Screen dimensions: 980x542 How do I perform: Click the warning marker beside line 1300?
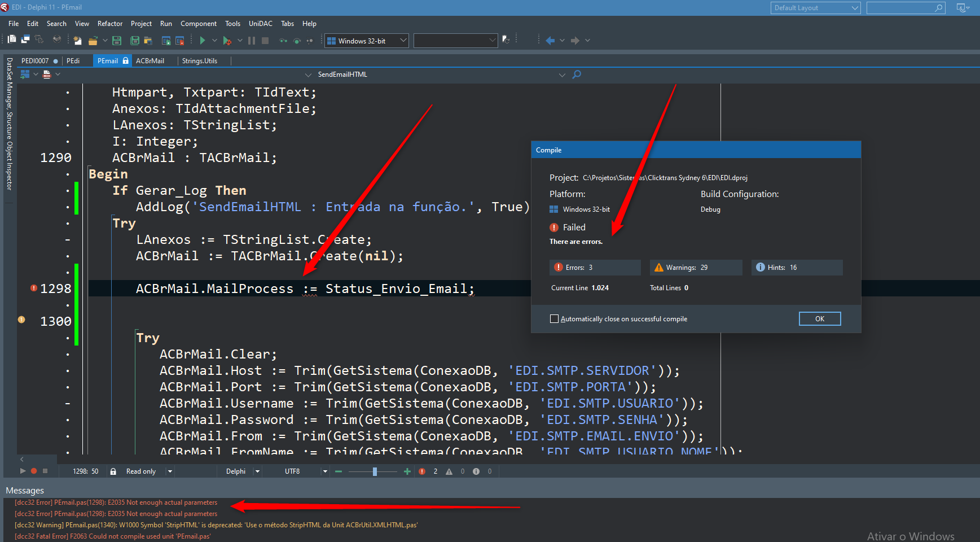(x=21, y=320)
